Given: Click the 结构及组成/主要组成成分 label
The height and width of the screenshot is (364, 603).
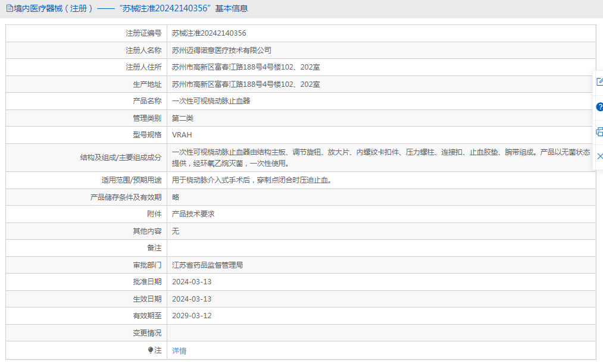Looking at the screenshot, I should coord(121,158).
